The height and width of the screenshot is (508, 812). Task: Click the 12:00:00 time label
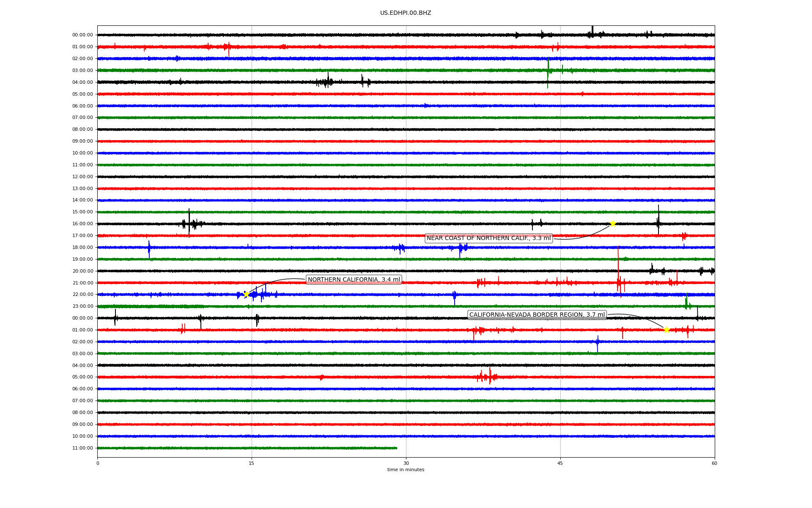[82, 177]
